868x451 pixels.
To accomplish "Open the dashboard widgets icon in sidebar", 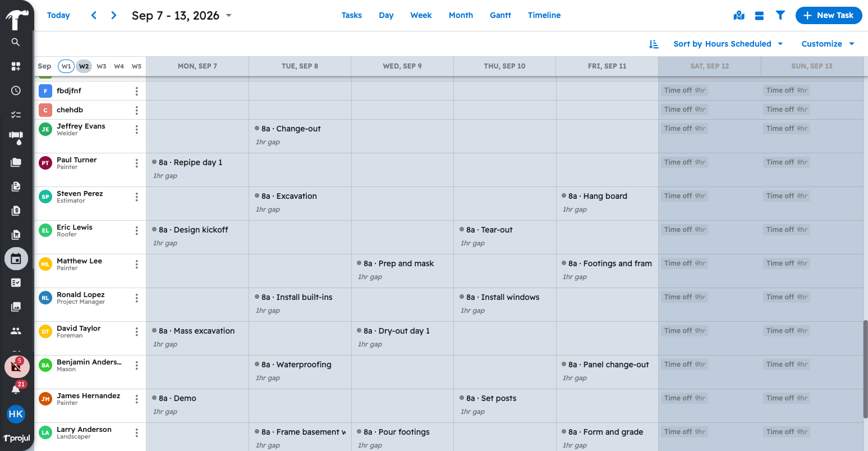I will [16, 66].
